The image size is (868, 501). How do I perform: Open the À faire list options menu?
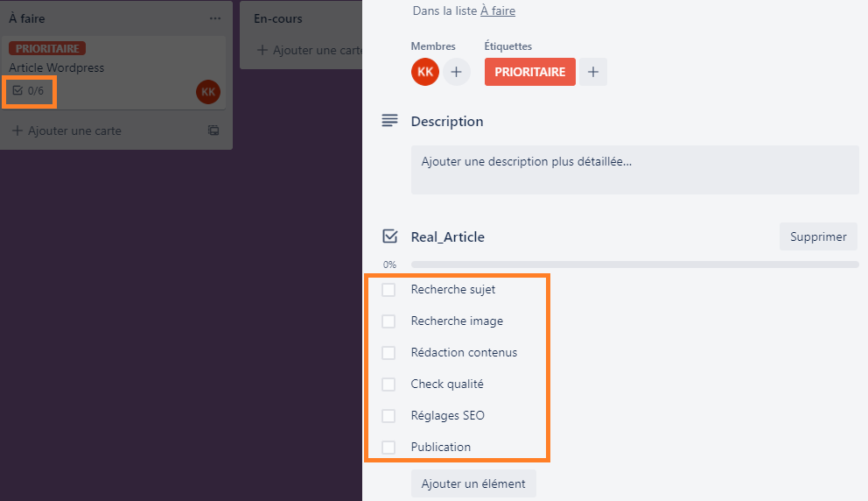tap(214, 18)
